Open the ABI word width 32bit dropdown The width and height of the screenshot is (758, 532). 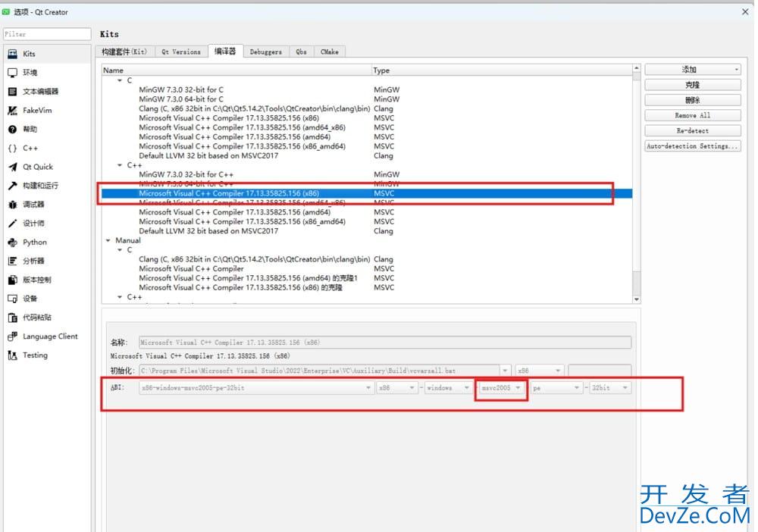[x=610, y=387]
